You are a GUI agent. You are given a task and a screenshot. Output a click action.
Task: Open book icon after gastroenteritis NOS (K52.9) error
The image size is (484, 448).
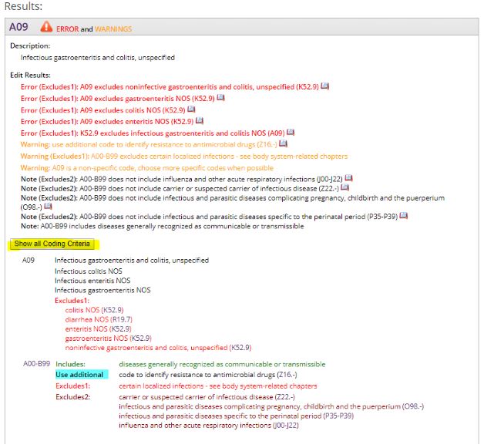tap(220, 98)
